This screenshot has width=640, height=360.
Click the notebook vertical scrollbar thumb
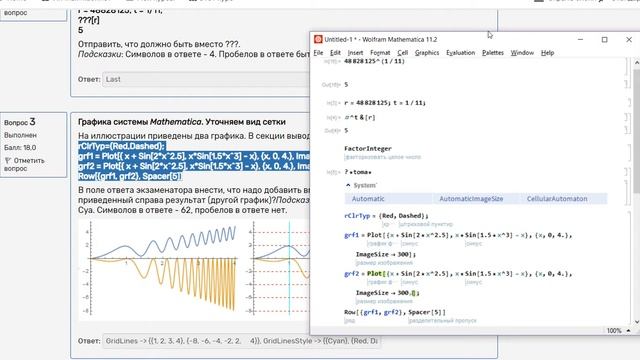[636, 131]
